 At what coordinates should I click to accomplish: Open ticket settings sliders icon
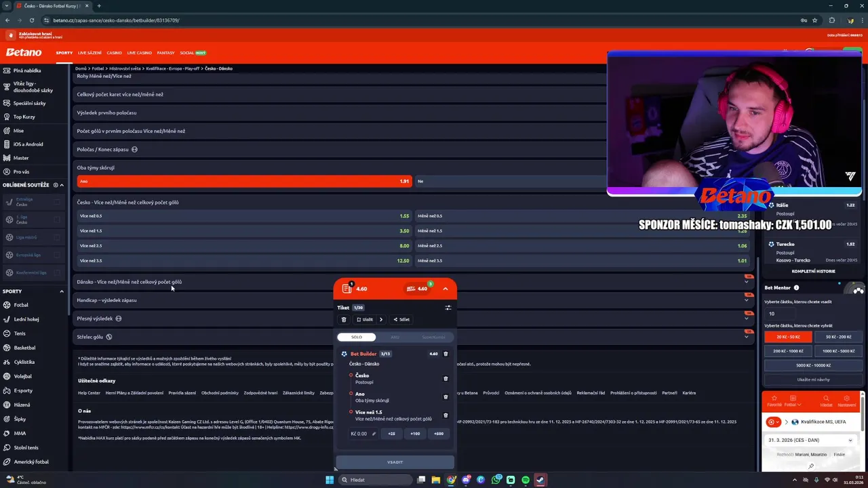(448, 308)
